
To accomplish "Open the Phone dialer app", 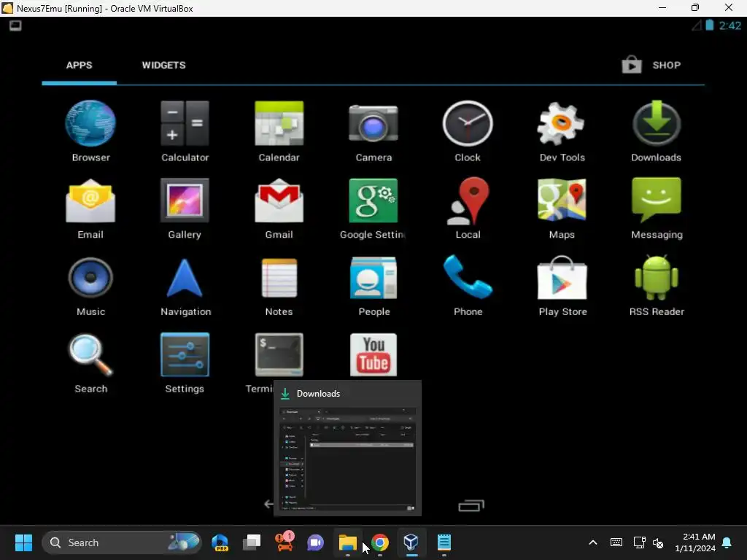I will 468,285.
